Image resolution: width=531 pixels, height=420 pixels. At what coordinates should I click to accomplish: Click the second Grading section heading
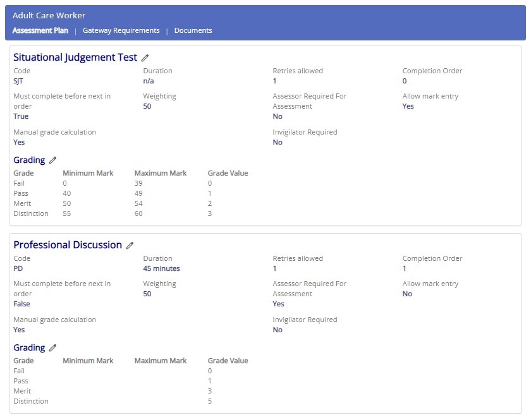click(x=29, y=347)
